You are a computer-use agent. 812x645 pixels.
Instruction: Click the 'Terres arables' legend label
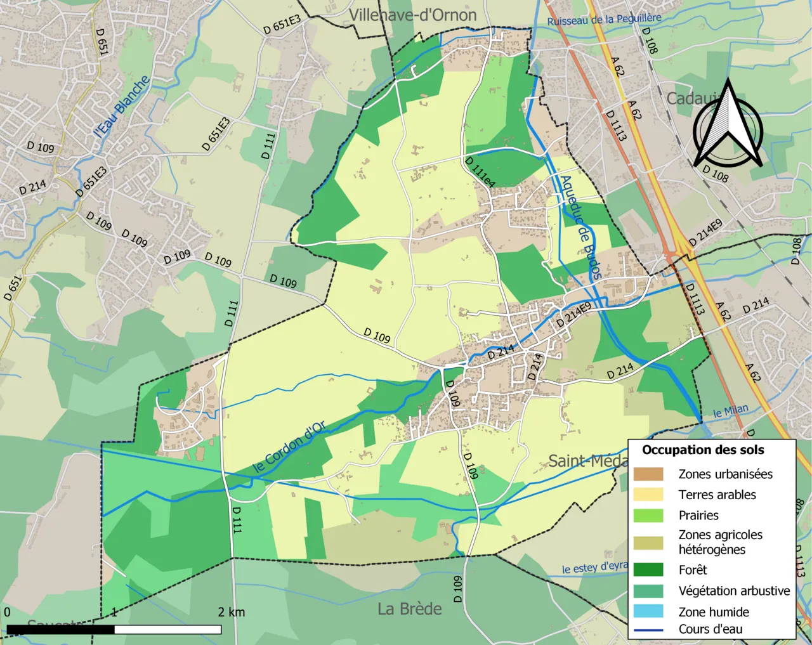(x=717, y=495)
